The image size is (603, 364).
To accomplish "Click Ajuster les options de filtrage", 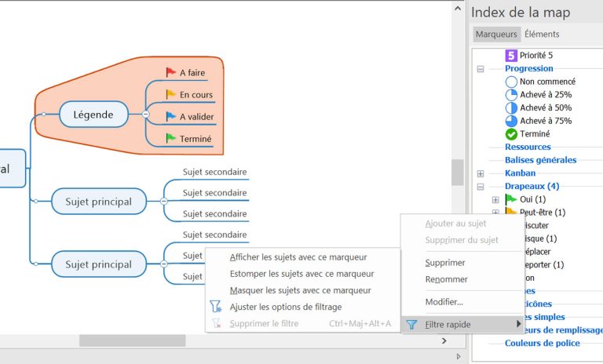I will (285, 307).
